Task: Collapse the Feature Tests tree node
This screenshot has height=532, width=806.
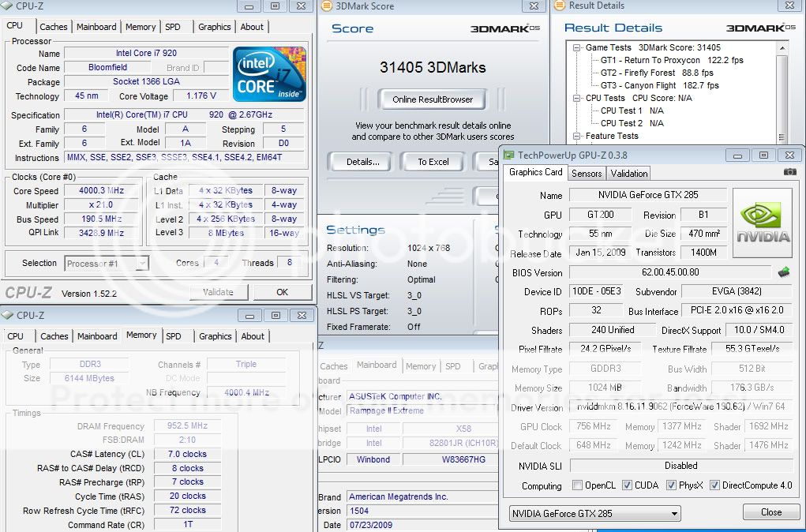Action: (x=577, y=137)
